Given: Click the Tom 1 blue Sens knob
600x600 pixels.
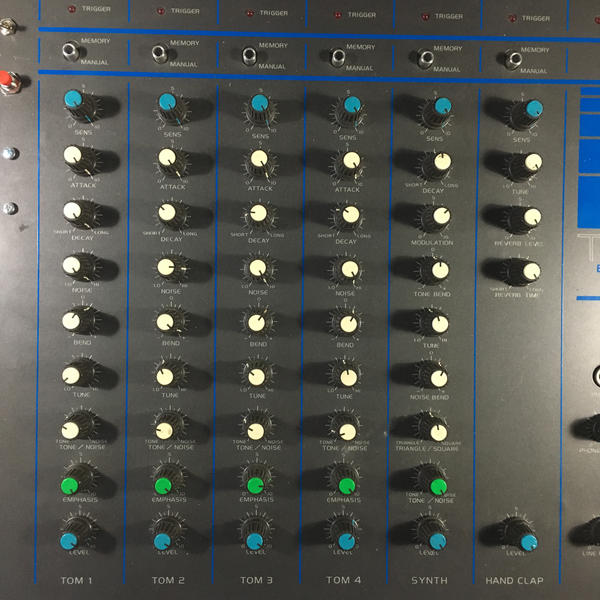Looking at the screenshot, I should pyautogui.click(x=73, y=99).
